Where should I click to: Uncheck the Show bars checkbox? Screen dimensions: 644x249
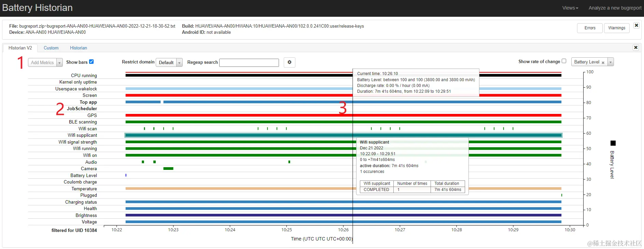91,62
